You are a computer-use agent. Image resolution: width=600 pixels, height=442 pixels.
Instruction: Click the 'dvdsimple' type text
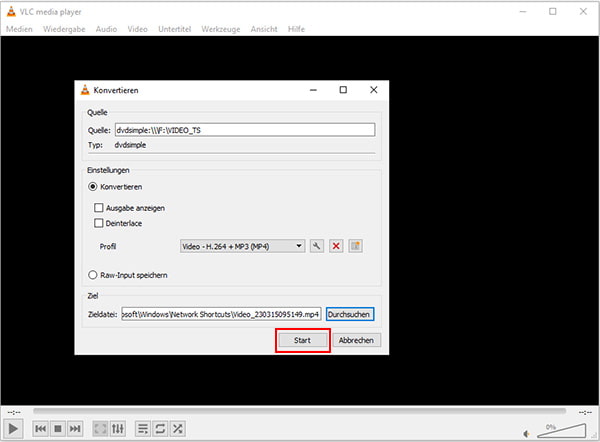(x=130, y=145)
